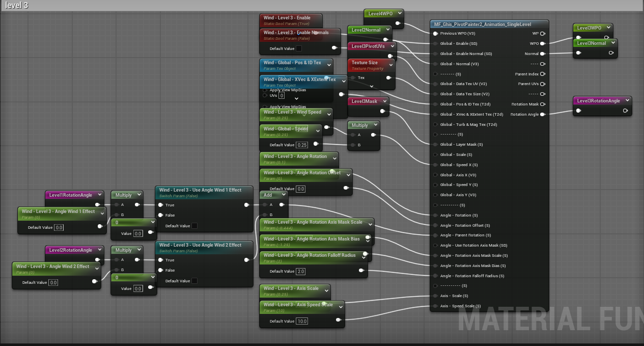Enable Default Value on Use Angle Wind 1 Effect

[x=194, y=226]
